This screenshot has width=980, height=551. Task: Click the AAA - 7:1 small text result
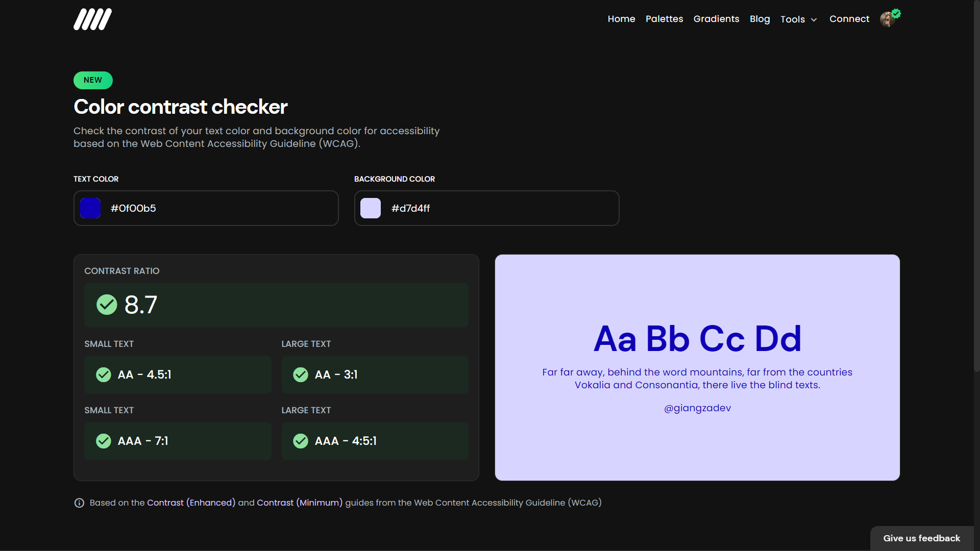coord(178,441)
